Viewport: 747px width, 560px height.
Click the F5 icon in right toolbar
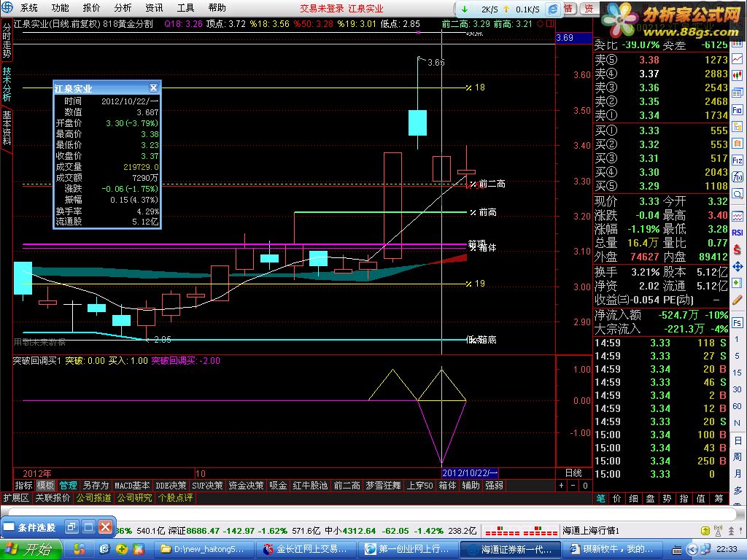pos(738,322)
